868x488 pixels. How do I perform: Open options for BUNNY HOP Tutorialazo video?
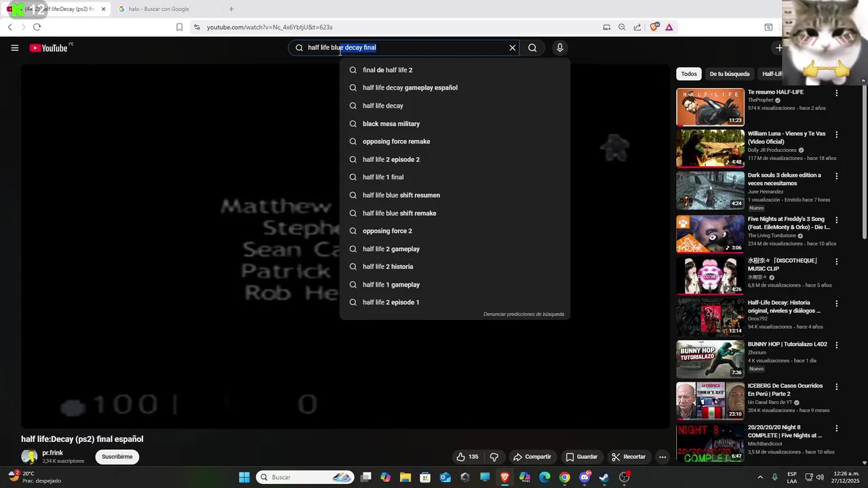[836, 344]
